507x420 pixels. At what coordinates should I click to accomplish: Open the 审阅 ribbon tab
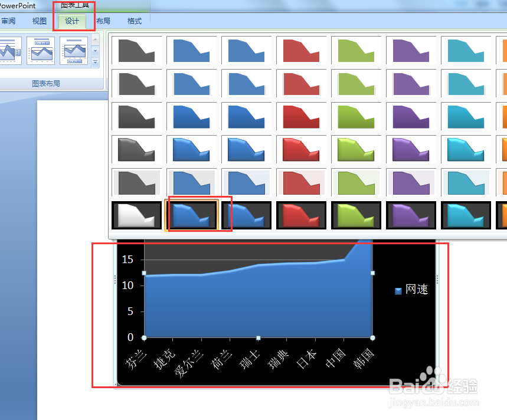pos(8,21)
